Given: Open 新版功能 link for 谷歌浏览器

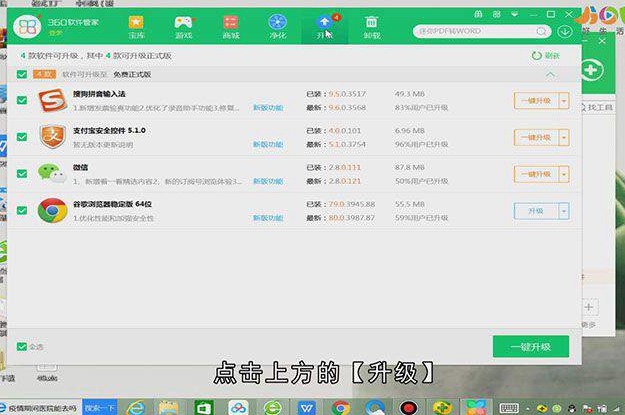Looking at the screenshot, I should click(x=268, y=218).
